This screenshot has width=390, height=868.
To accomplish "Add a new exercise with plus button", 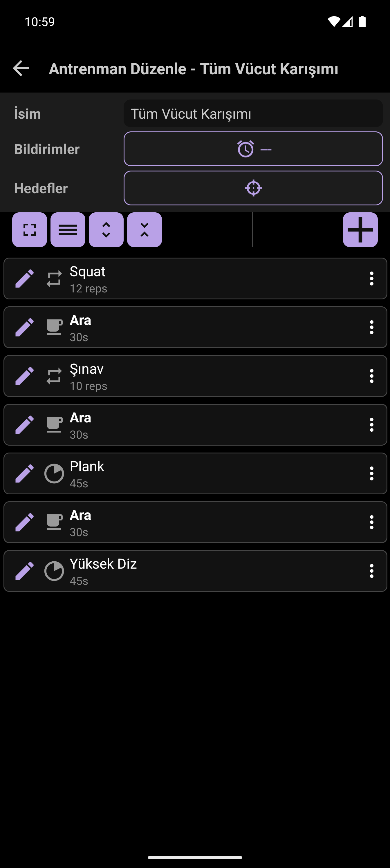I will 360,230.
